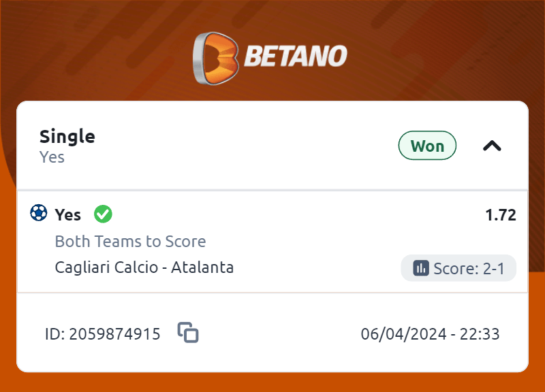
Task: Click the grey Yes subtitle under Single
Action: pos(52,157)
